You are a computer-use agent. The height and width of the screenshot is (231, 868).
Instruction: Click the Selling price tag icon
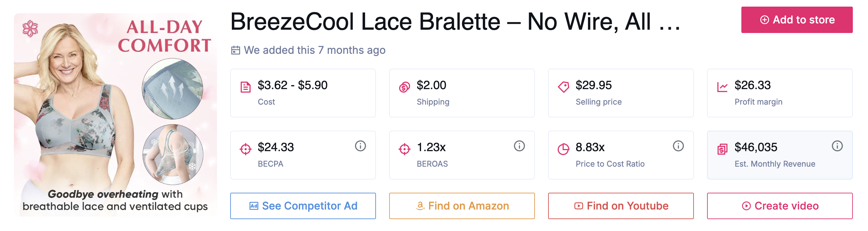[x=563, y=87]
